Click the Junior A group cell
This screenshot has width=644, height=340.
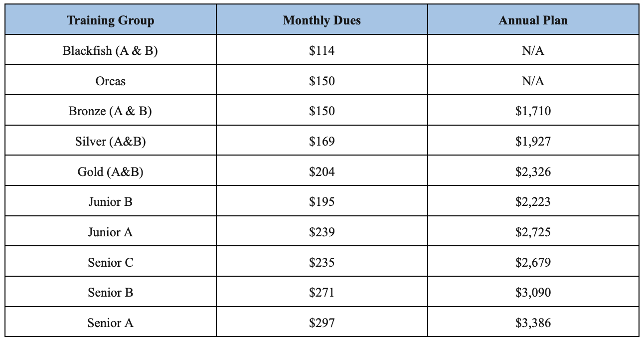(x=110, y=232)
